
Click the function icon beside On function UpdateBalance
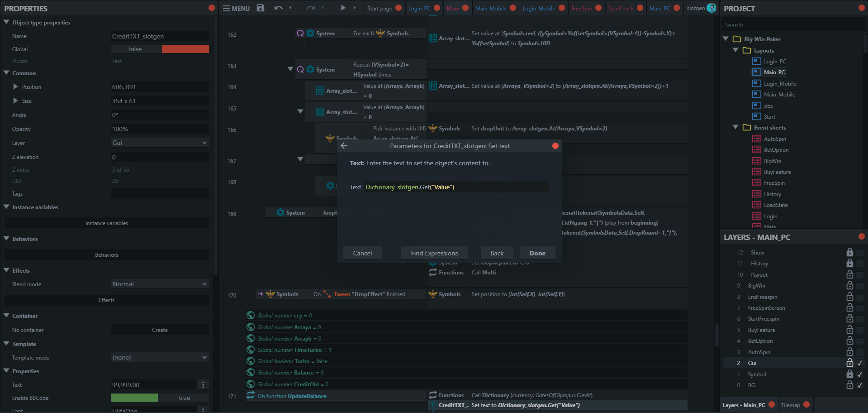tap(251, 395)
